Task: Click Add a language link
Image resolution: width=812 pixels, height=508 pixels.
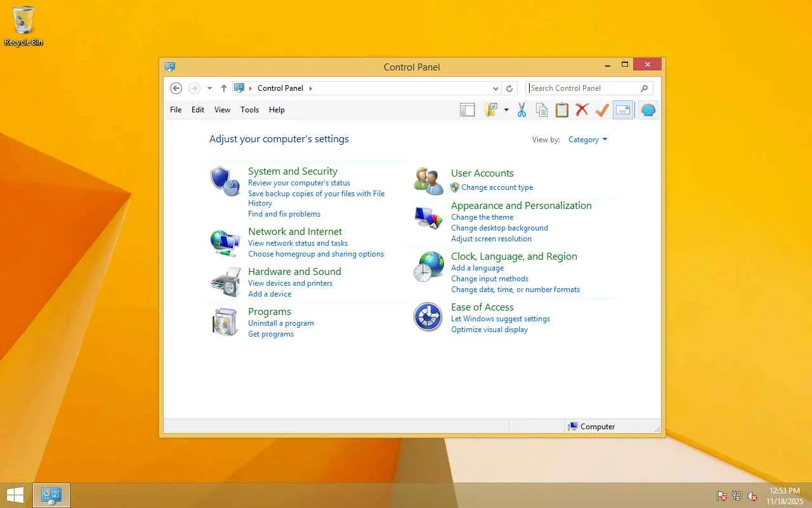Action: pyautogui.click(x=477, y=268)
